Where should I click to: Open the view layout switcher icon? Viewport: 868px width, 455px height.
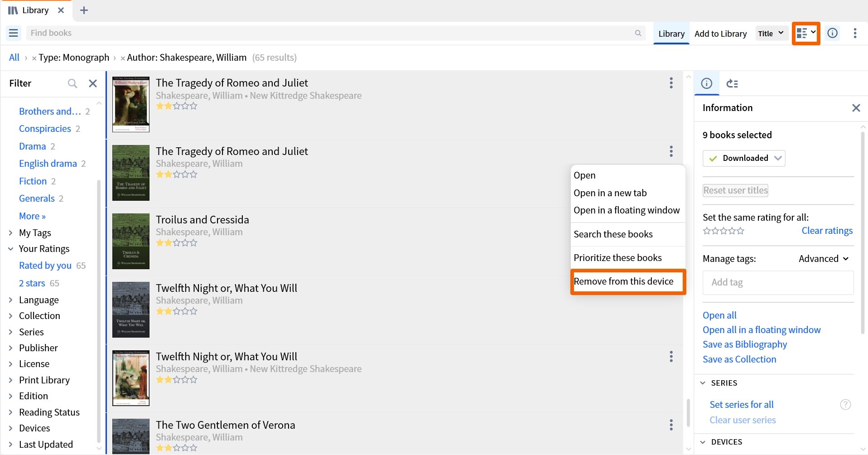[x=806, y=33]
